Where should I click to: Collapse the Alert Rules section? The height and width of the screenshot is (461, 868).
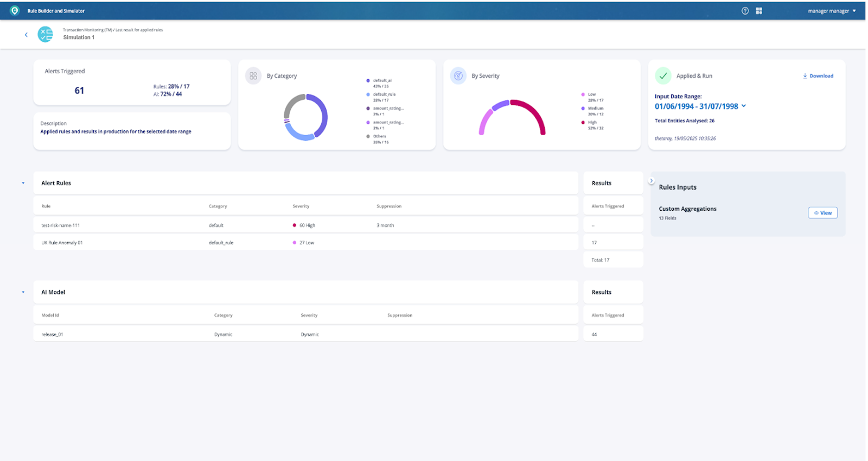coord(23,184)
